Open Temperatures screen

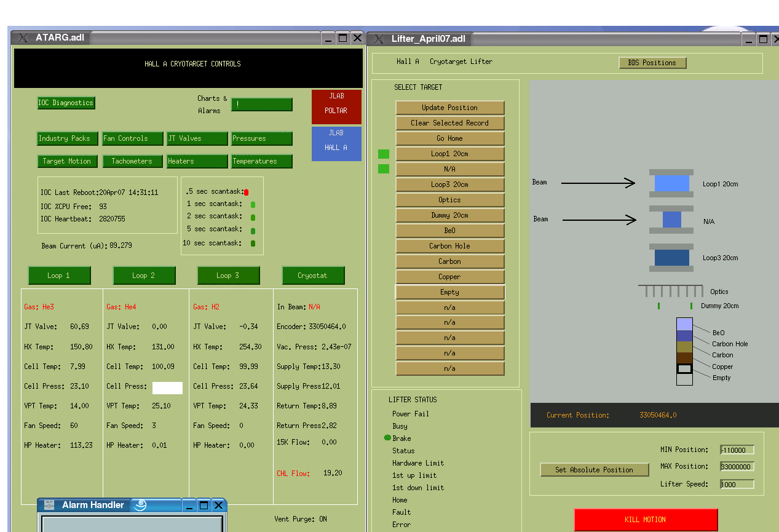[262, 161]
